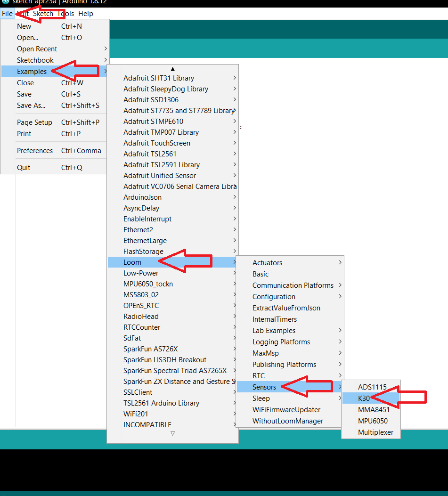The height and width of the screenshot is (496, 448).
Task: Open Publishing Platforms submenu
Action: point(290,365)
